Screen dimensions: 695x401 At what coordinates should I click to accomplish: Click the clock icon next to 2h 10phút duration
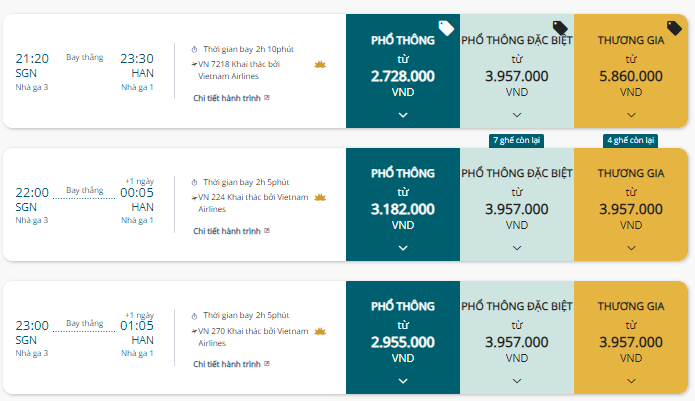click(x=194, y=49)
